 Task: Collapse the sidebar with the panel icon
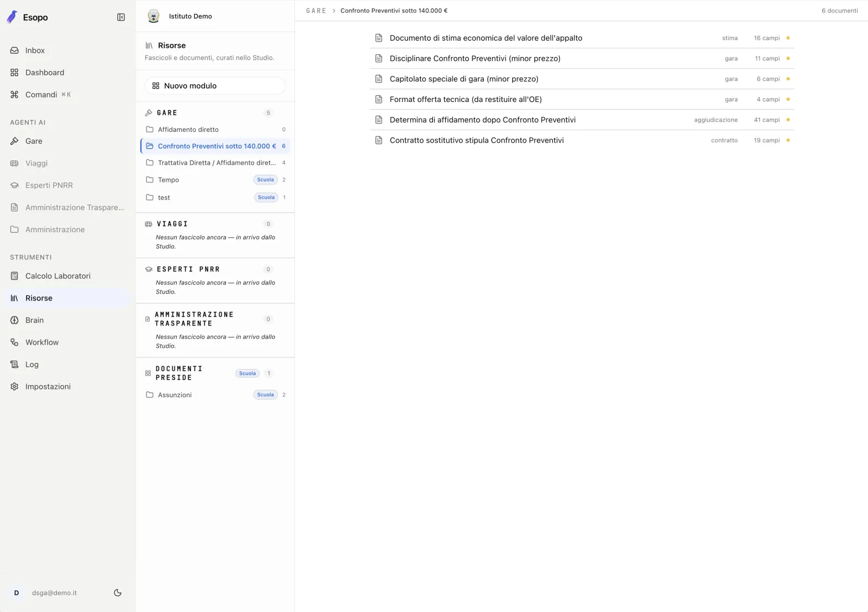click(121, 17)
